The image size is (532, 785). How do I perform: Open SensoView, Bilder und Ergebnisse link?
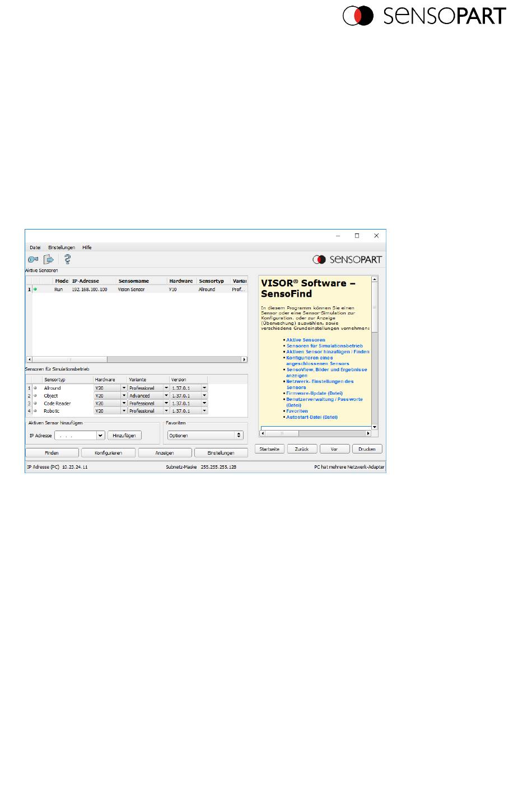326,372
